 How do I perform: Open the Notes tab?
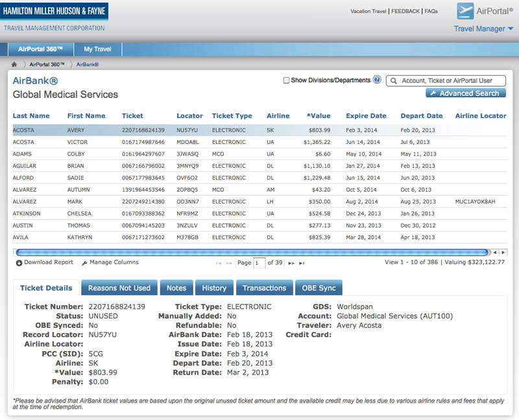coord(176,288)
